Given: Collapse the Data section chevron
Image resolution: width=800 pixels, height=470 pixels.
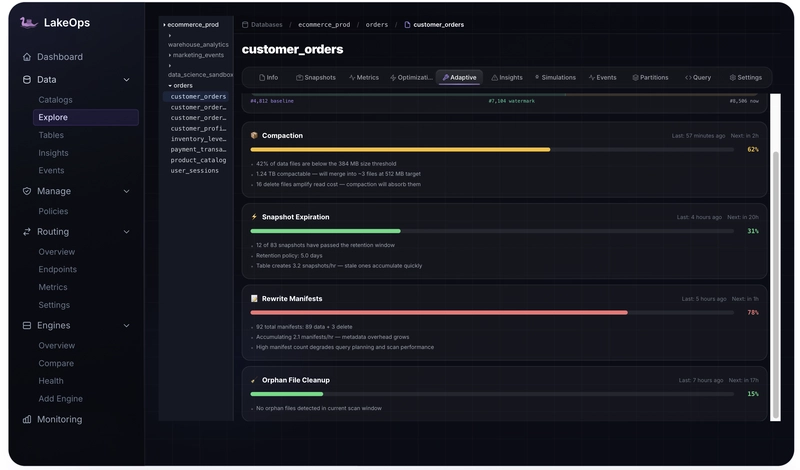Looking at the screenshot, I should [x=127, y=80].
